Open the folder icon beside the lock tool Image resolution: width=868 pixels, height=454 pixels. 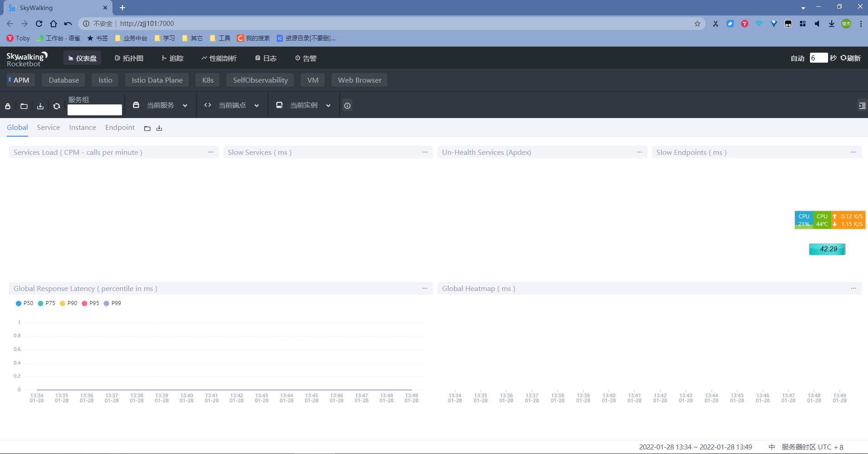(x=24, y=106)
